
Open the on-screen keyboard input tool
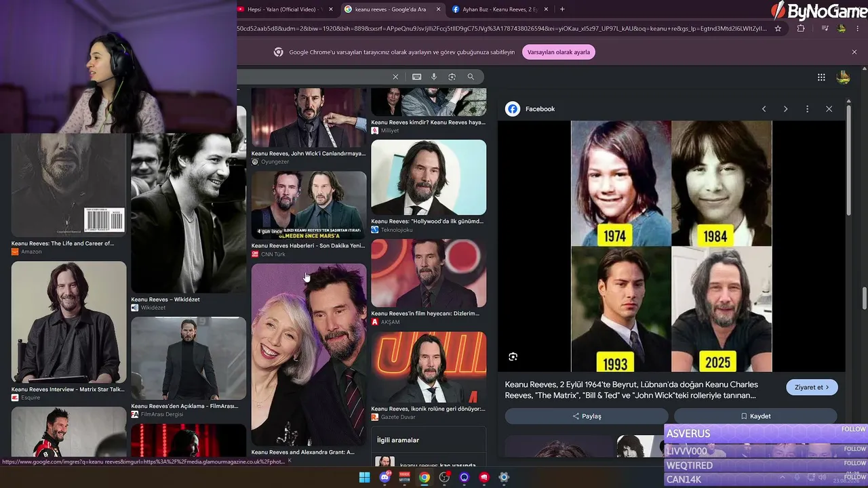click(416, 77)
